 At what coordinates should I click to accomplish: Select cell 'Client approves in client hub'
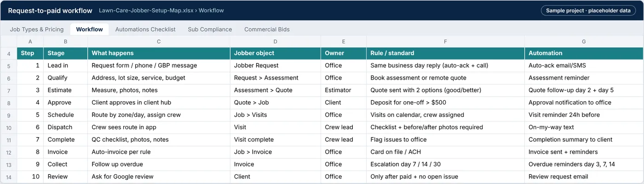(159, 103)
